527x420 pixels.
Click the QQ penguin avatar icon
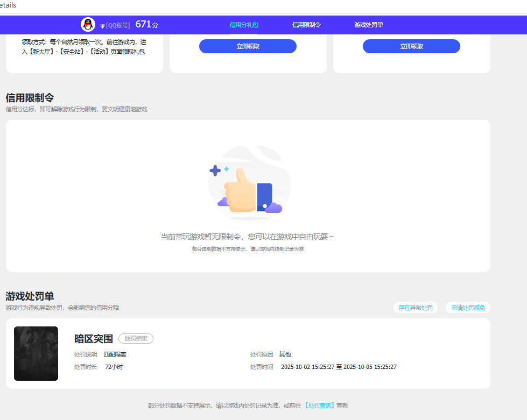click(88, 25)
